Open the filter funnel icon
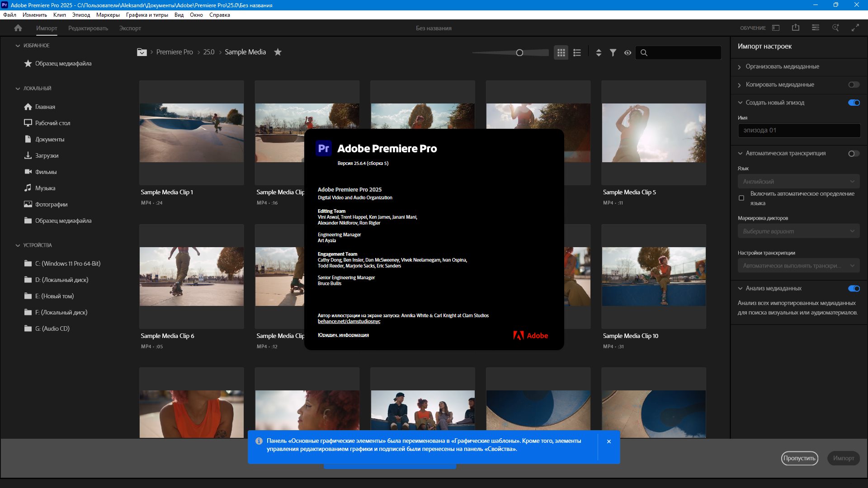 coord(613,52)
